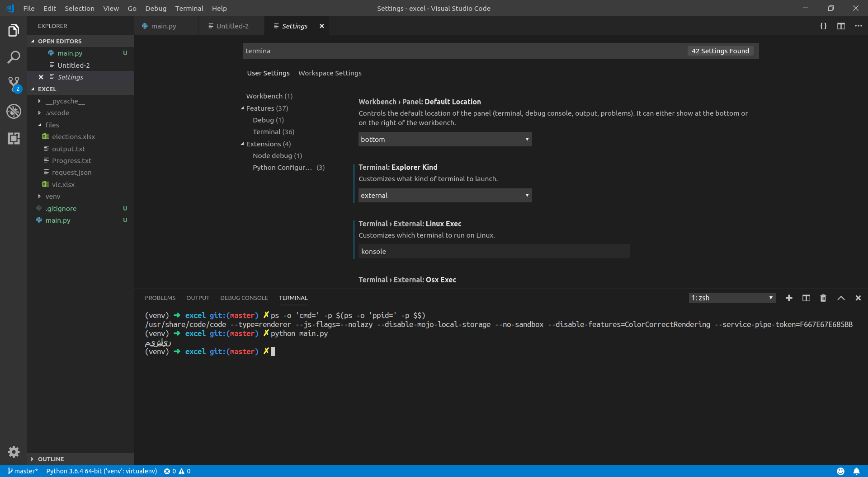
Task: Click the master* branch indicator
Action: tap(23, 471)
